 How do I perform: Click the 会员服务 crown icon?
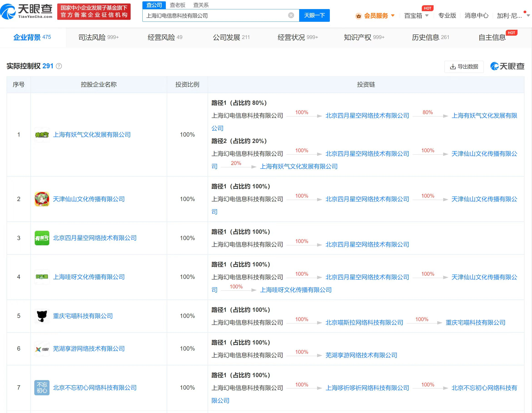point(358,16)
